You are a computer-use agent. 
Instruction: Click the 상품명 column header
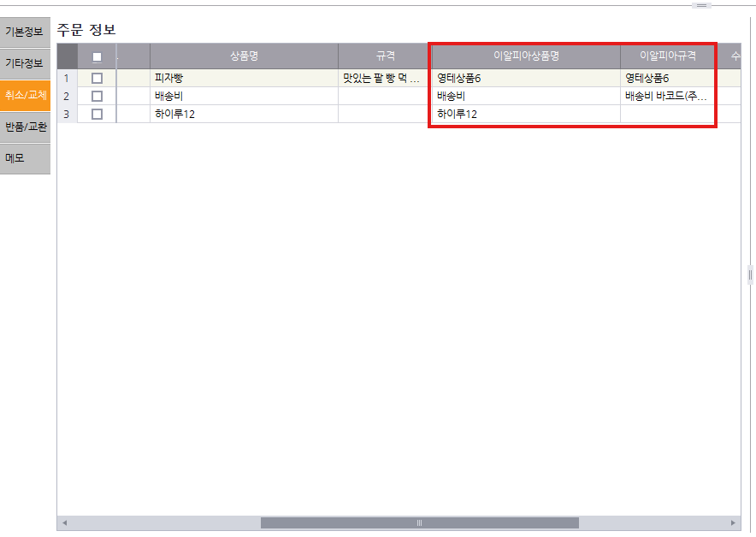click(x=244, y=56)
